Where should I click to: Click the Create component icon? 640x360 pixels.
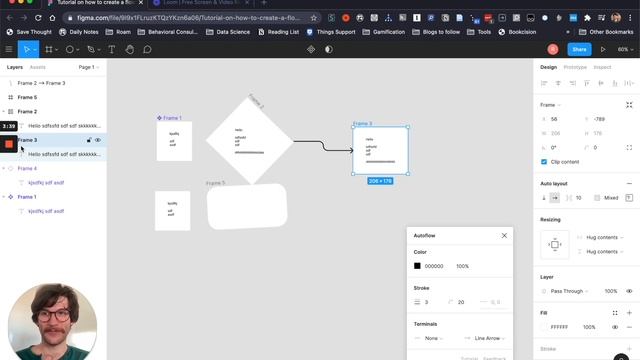tap(311, 49)
